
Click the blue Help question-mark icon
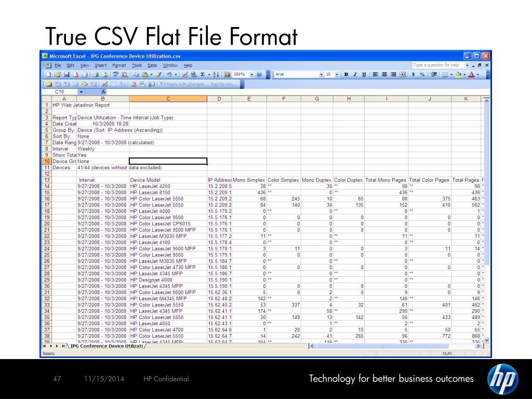point(259,74)
